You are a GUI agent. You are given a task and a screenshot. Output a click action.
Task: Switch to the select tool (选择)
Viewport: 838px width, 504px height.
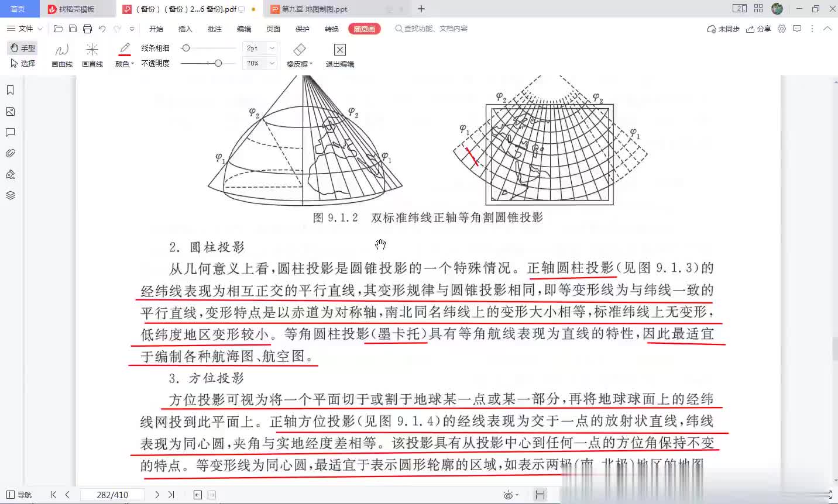(23, 63)
